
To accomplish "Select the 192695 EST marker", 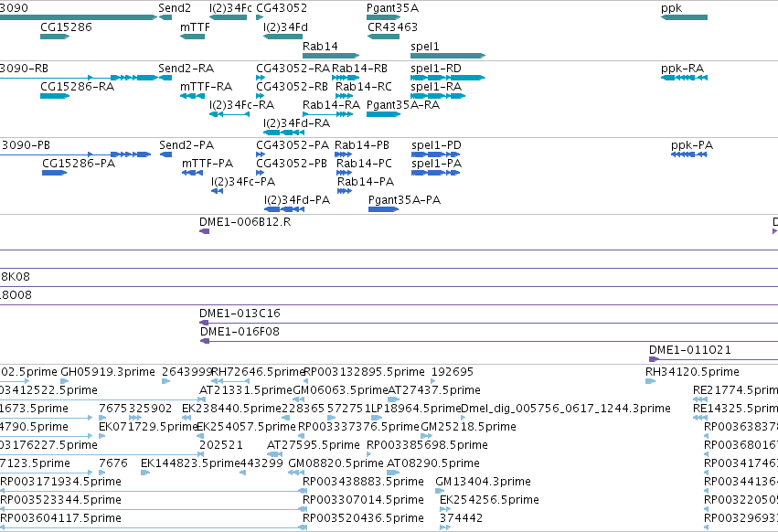I will 433,381.
